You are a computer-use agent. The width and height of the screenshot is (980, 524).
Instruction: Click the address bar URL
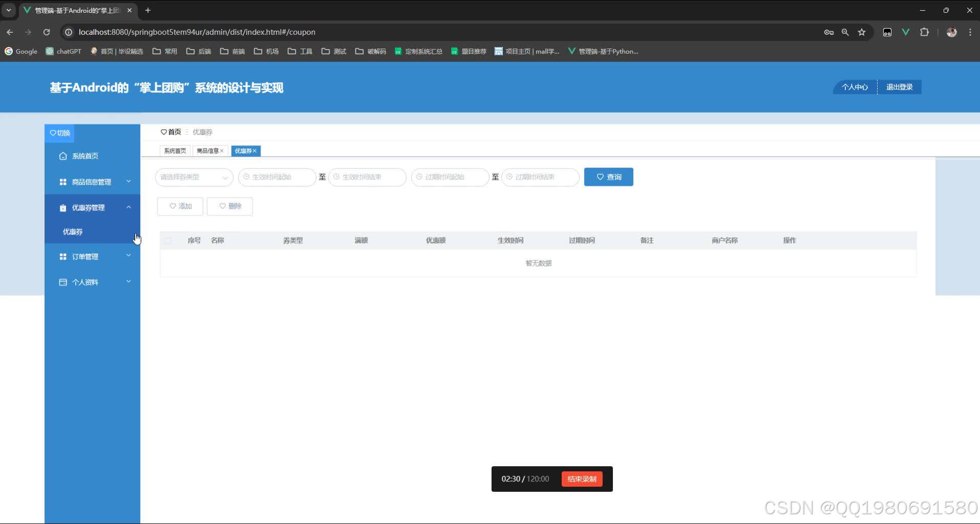[197, 32]
